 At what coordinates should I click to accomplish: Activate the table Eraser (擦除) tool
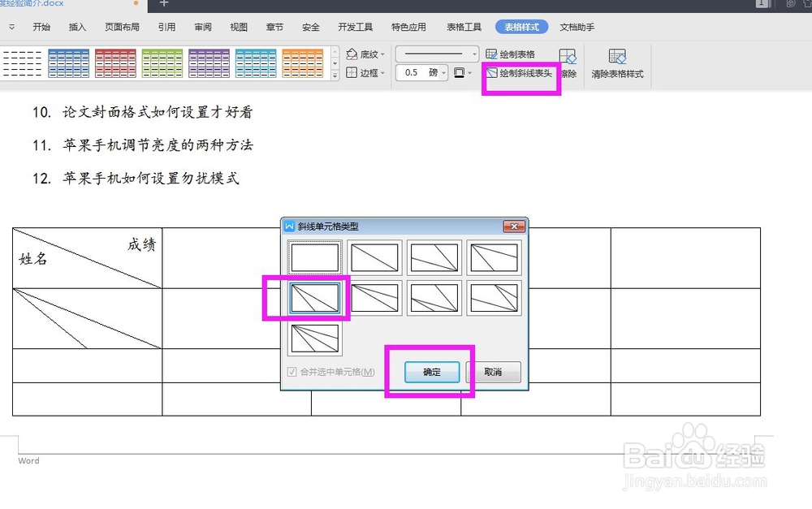[568, 63]
